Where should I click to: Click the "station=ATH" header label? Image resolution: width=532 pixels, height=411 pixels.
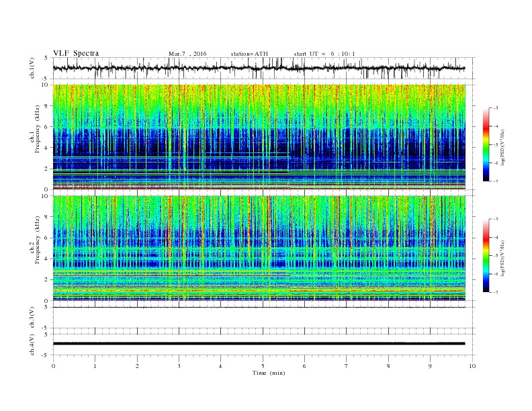click(249, 54)
